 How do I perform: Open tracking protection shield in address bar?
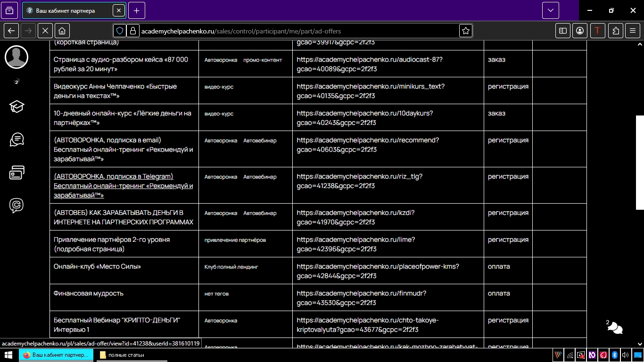tap(120, 31)
